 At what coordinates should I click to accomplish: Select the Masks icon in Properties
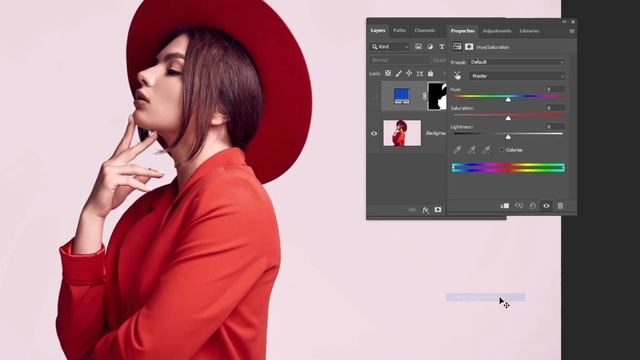point(469,47)
